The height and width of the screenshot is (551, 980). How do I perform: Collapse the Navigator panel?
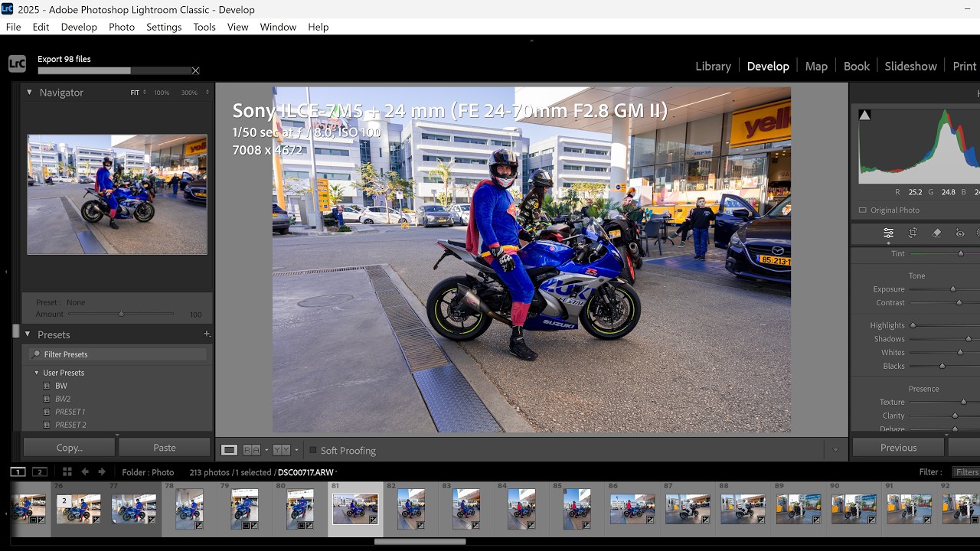[x=29, y=93]
